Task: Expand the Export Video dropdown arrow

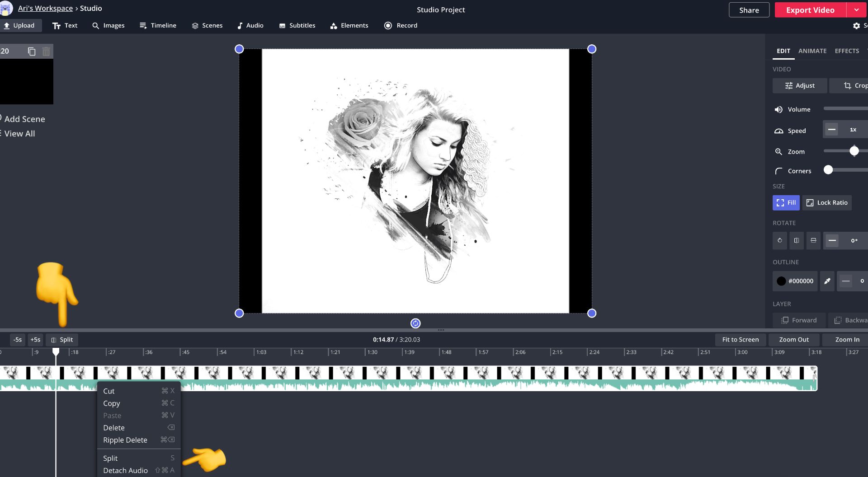Action: click(x=856, y=10)
